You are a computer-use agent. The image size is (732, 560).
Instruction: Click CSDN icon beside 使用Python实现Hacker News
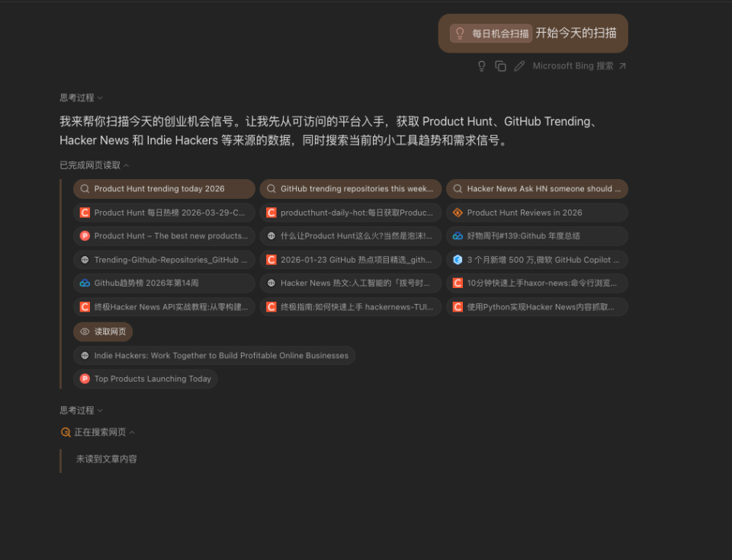point(457,307)
